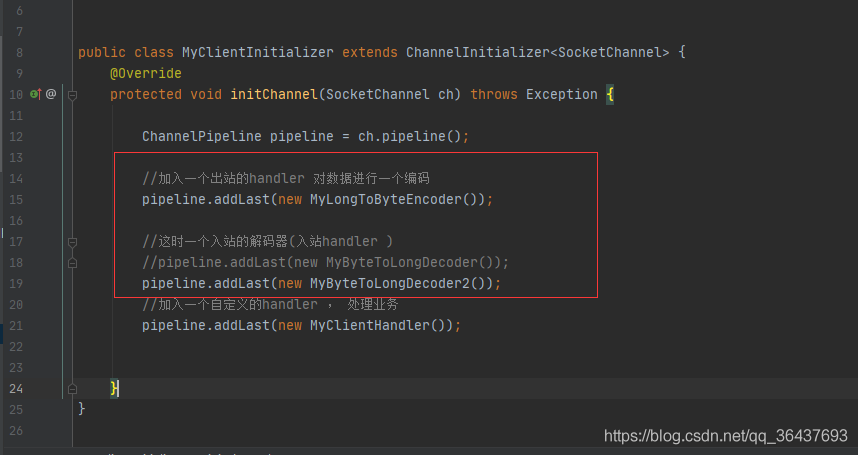The height and width of the screenshot is (455, 858).
Task: Click MyClientHandler on line 21
Action: click(370, 325)
